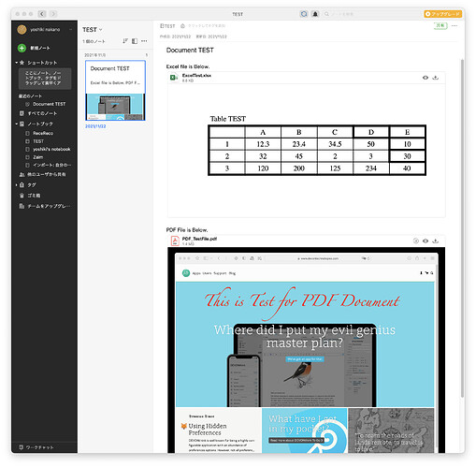Click the green plus new note icon
476x467 pixels.
tap(22, 48)
